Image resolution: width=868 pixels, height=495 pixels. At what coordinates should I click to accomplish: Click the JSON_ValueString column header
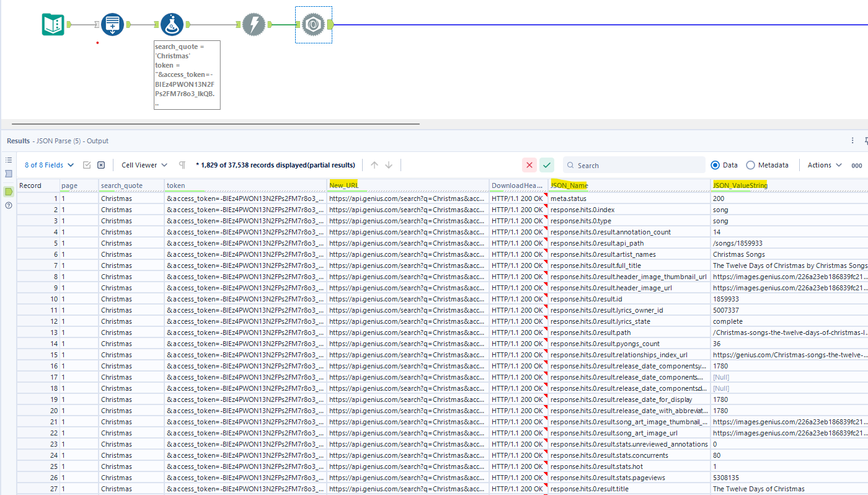(790, 185)
